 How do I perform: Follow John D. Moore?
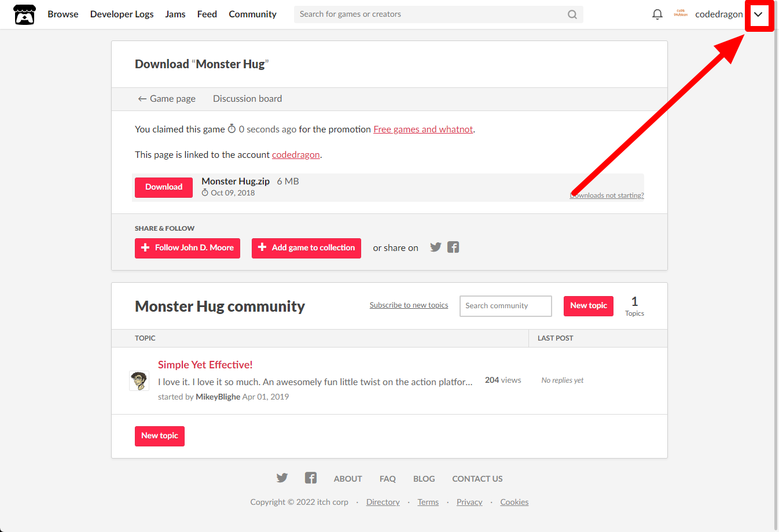pos(188,248)
